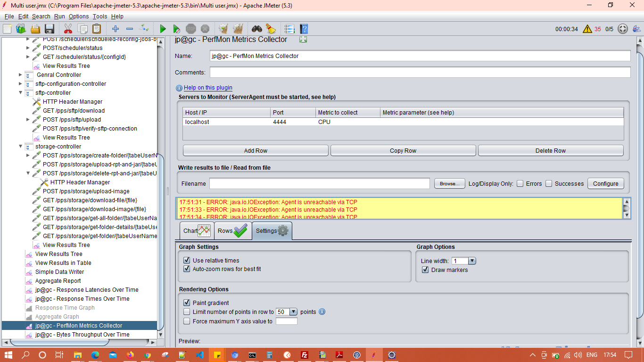Collapse the storage-controller node
Viewport: 644px width, 362px height.
pos(21,147)
